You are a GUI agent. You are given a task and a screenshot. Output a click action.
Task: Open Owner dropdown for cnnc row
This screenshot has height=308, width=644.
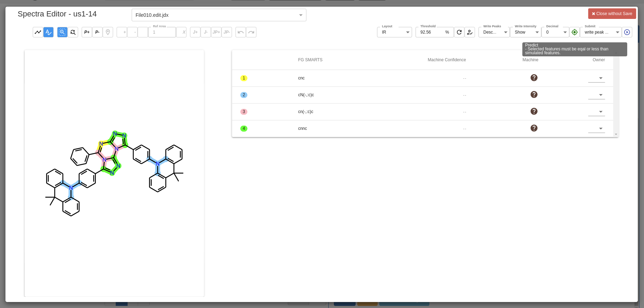pyautogui.click(x=596, y=128)
